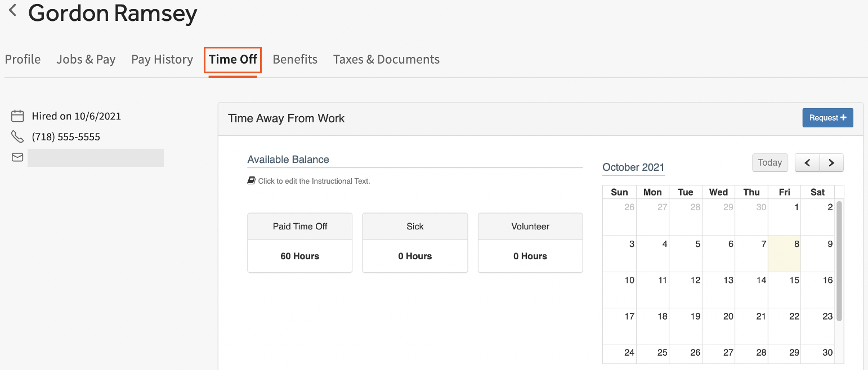This screenshot has width=868, height=372.
Task: Select the Time Off tab
Action: point(232,59)
